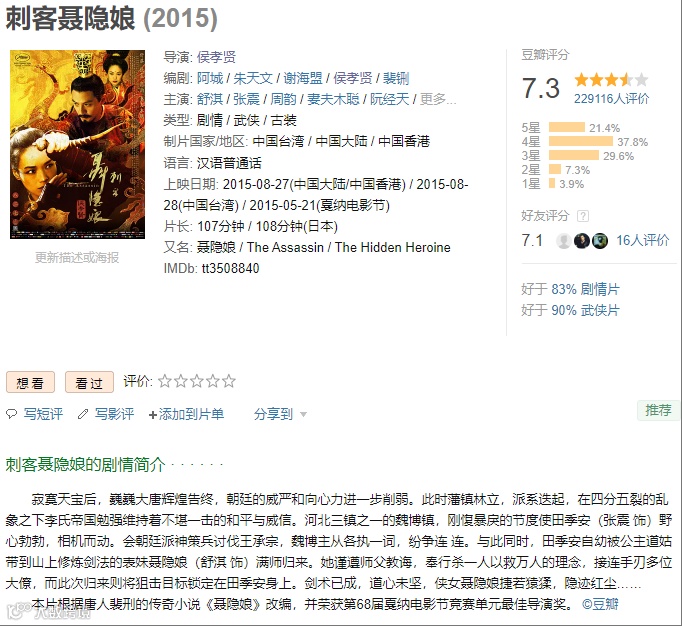682x626 pixels.
Task: Click the third friend avatar
Action: 600,241
